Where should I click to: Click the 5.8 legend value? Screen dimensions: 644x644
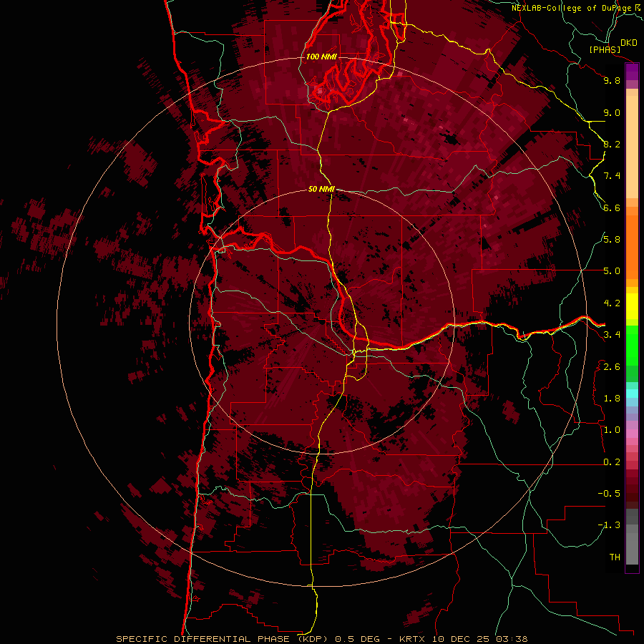[x=612, y=240]
